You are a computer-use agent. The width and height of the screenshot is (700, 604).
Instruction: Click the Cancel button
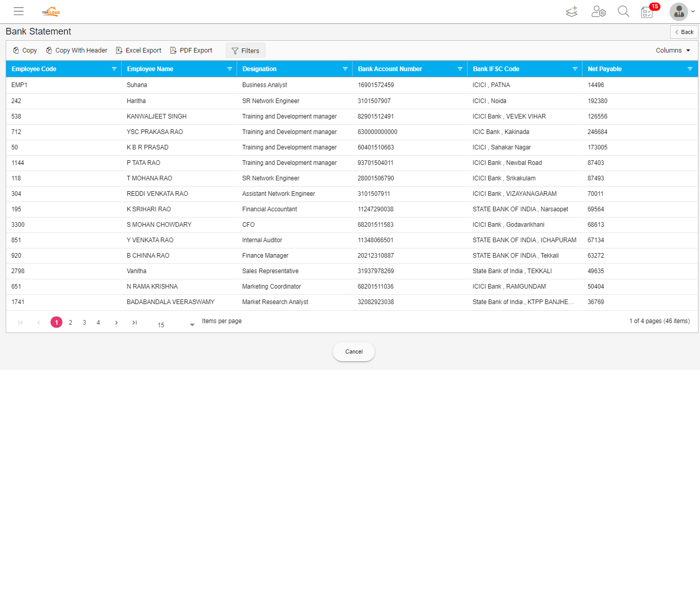click(x=354, y=351)
